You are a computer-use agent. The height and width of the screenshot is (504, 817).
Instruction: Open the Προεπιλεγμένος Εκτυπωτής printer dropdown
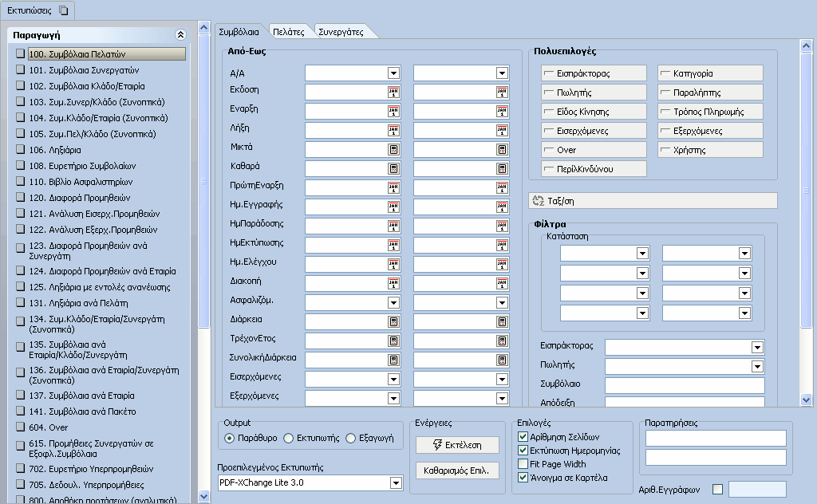click(396, 483)
